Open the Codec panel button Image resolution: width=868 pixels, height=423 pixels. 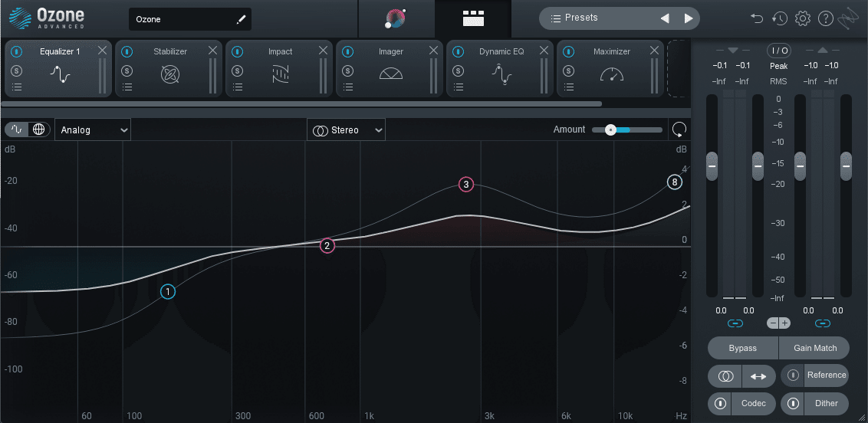pyautogui.click(x=754, y=403)
